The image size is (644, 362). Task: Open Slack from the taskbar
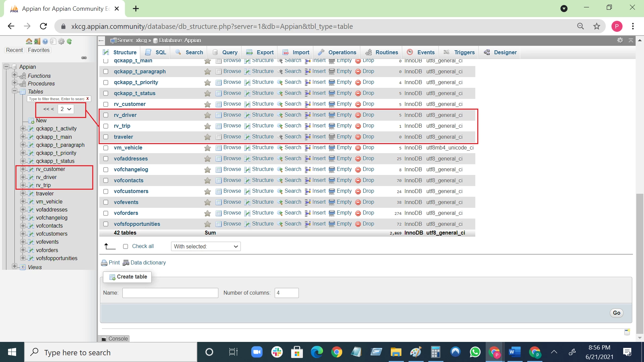pyautogui.click(x=277, y=352)
